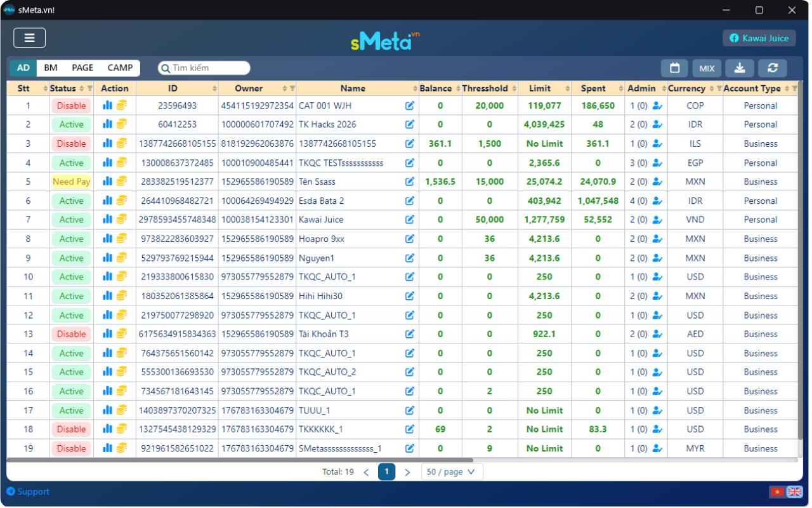Click coins payment icon for TK Hacks 2026

pyautogui.click(x=121, y=124)
